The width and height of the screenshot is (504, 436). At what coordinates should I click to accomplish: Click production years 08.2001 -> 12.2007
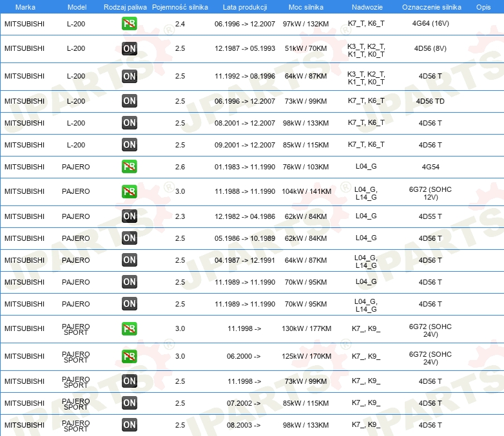[245, 123]
